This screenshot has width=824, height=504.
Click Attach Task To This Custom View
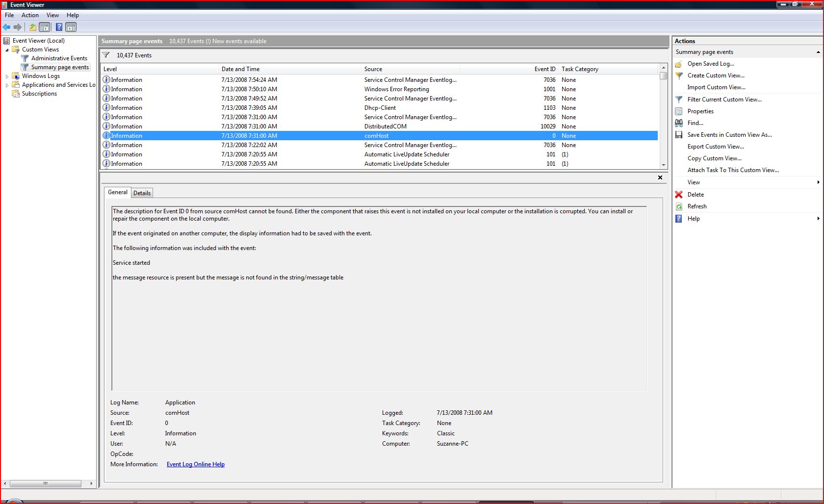coord(733,170)
